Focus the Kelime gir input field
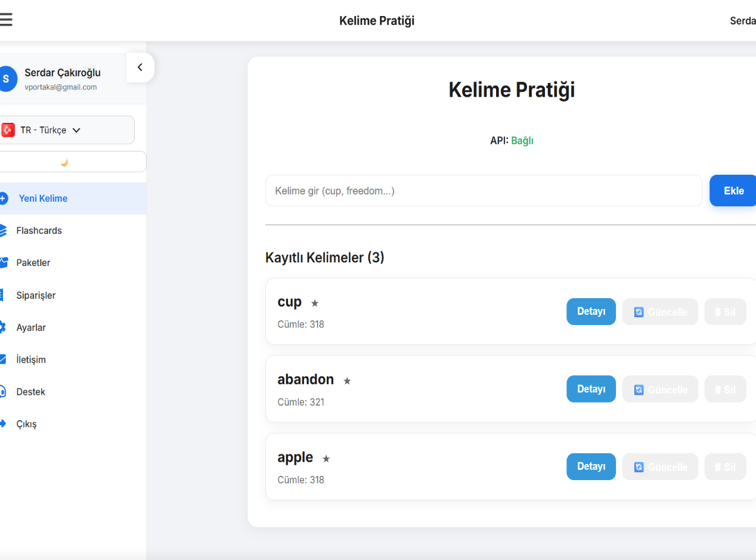This screenshot has height=560, width=756. point(484,191)
